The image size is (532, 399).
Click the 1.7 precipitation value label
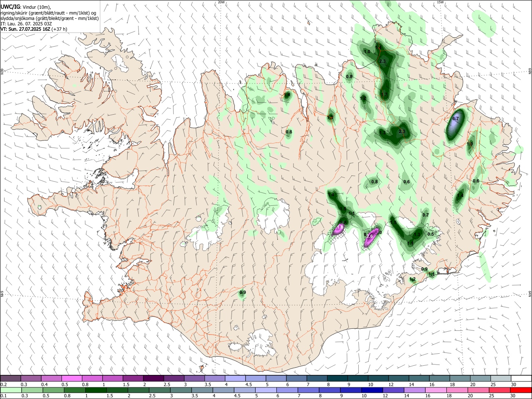click(x=384, y=95)
